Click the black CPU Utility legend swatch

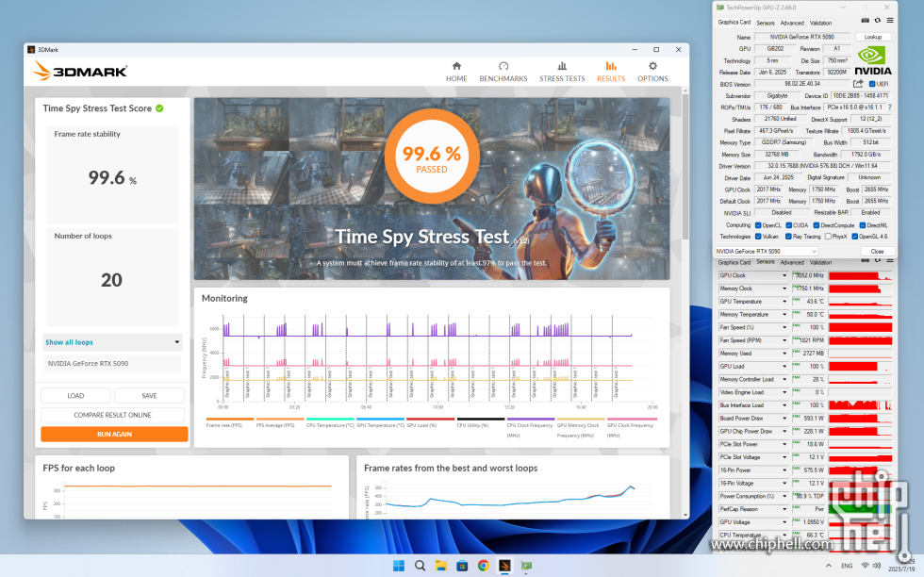pyautogui.click(x=480, y=419)
